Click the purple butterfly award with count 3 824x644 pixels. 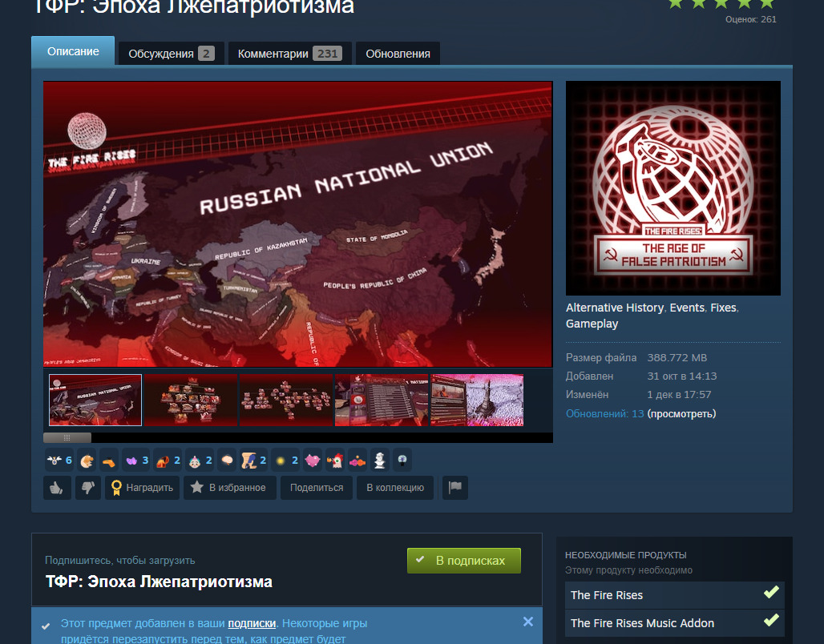click(x=136, y=461)
